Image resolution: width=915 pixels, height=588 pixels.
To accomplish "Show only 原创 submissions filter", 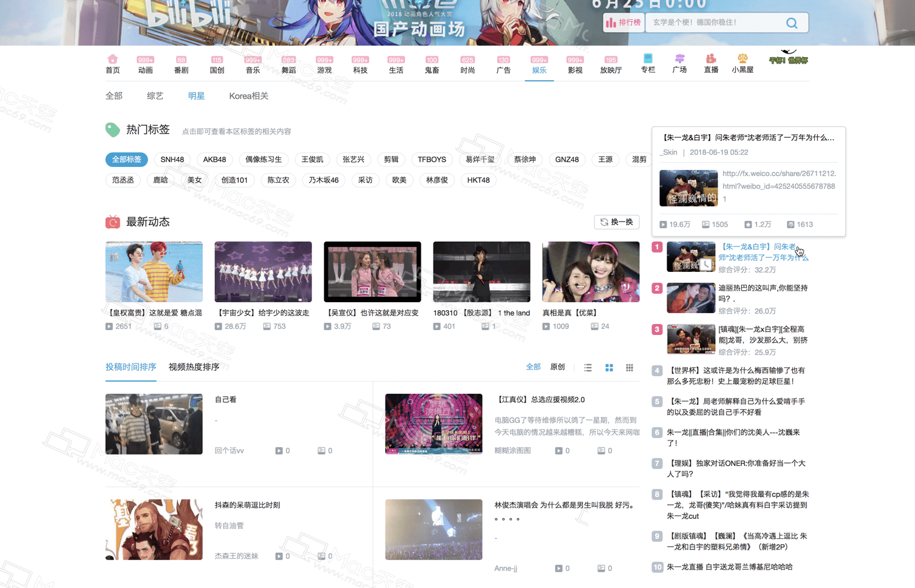I will pos(557,367).
